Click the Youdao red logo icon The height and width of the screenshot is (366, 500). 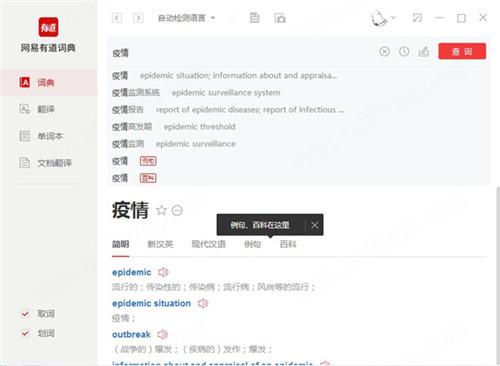tap(48, 27)
